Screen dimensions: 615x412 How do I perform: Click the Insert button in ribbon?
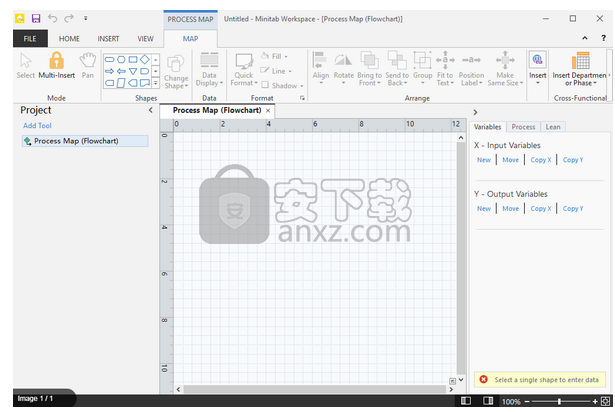(x=537, y=68)
